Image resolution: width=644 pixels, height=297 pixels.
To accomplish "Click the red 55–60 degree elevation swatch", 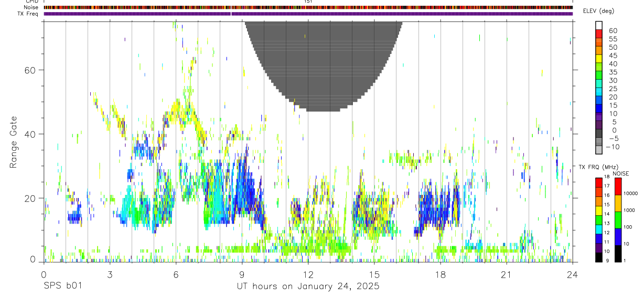I will coord(599,34).
